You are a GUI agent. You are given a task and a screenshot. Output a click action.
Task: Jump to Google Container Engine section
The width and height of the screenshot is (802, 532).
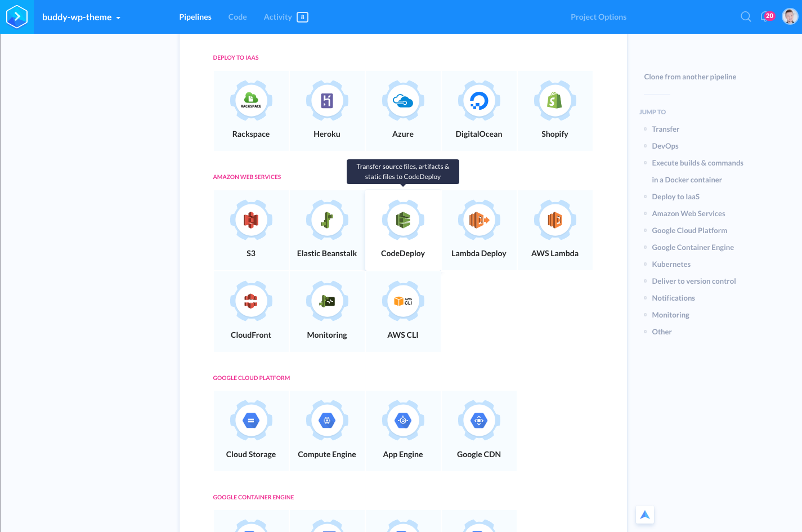tap(693, 247)
